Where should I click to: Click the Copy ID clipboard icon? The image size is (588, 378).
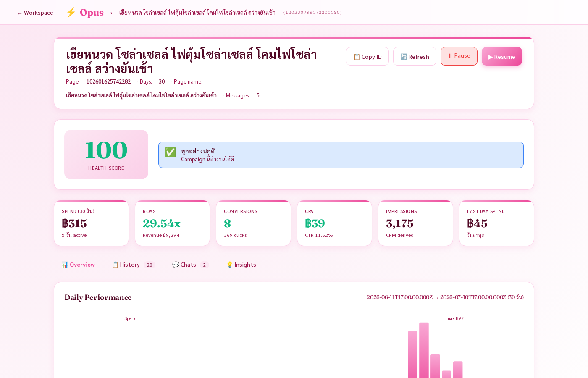(x=357, y=57)
